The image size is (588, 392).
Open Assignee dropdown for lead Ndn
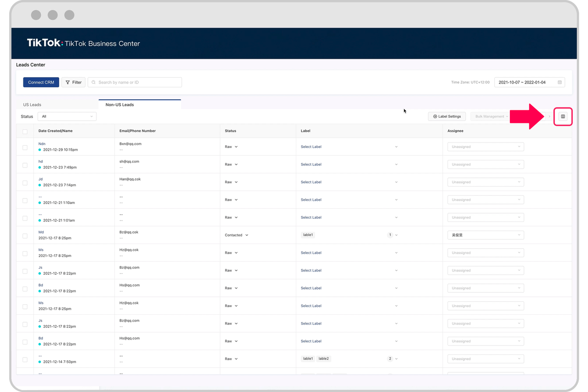point(486,147)
